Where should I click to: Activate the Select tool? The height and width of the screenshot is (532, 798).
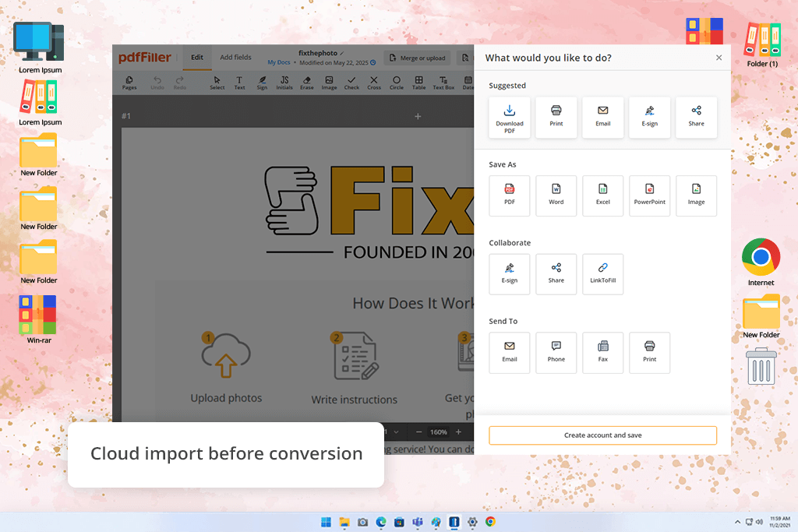point(217,83)
